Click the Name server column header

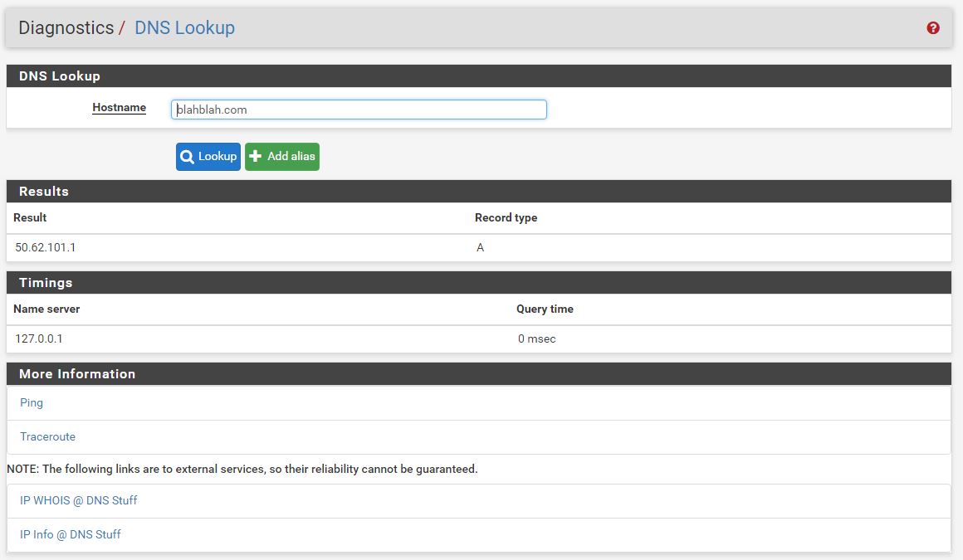pos(46,309)
